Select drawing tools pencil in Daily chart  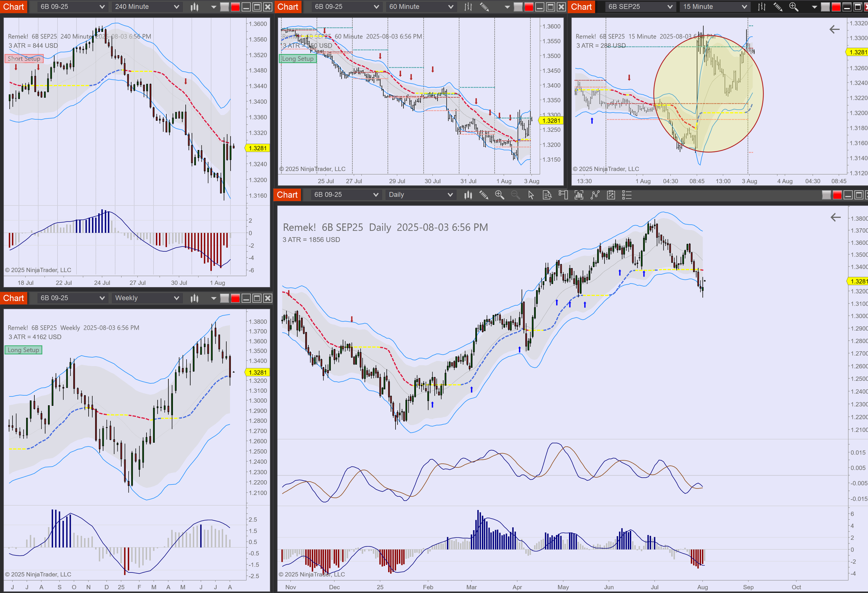click(x=484, y=195)
